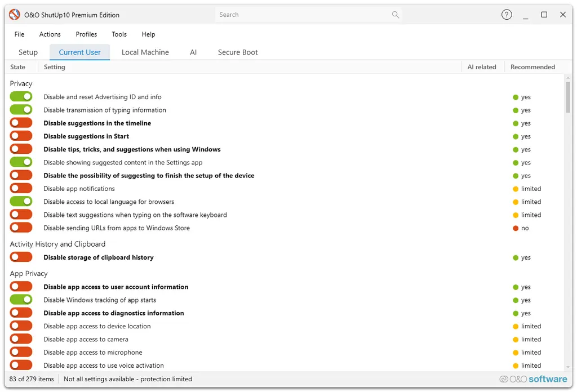Screen dimensions: 577x392
Task: Toggle Disable and reset Advertising ID switch
Action: click(x=21, y=97)
